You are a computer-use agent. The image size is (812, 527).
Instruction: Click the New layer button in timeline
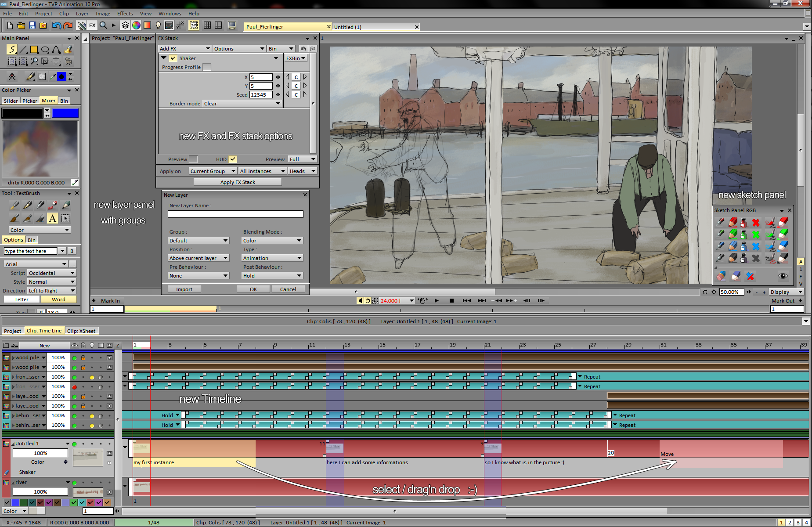44,346
